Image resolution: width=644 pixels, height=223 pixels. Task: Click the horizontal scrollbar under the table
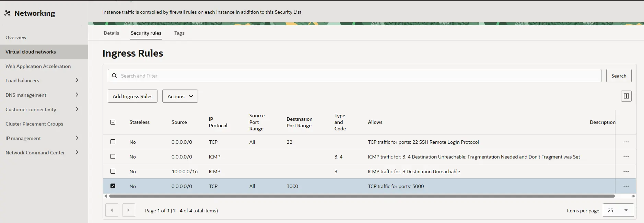point(362,196)
